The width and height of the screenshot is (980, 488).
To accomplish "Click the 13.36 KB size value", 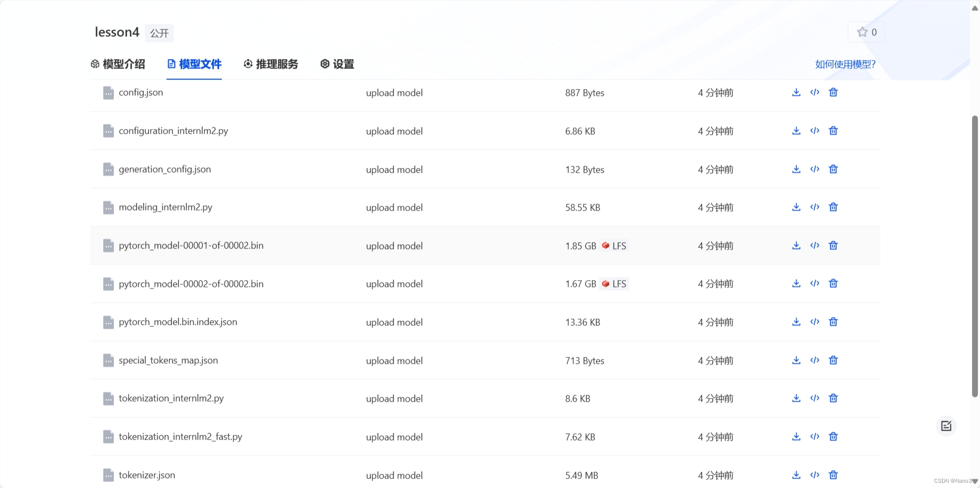I will click(583, 322).
